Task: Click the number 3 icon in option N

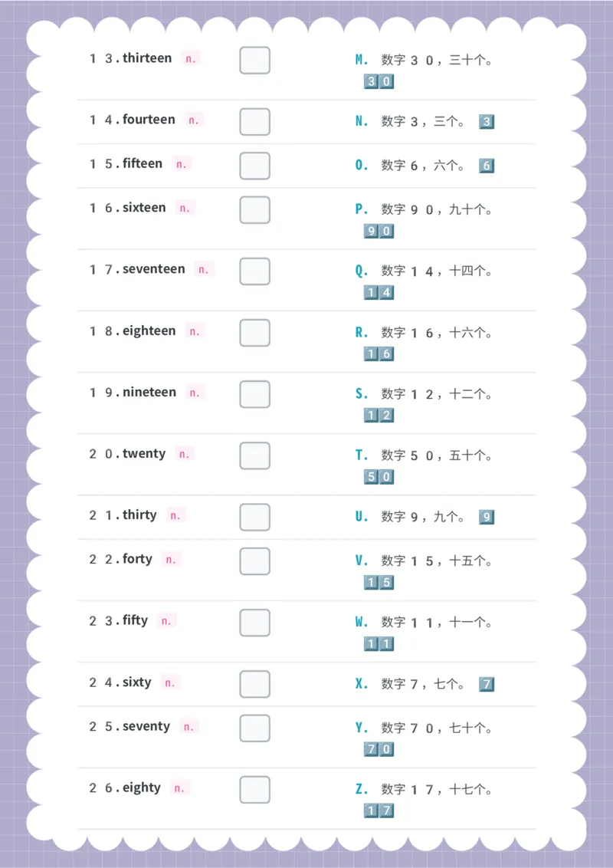Action: pos(487,122)
